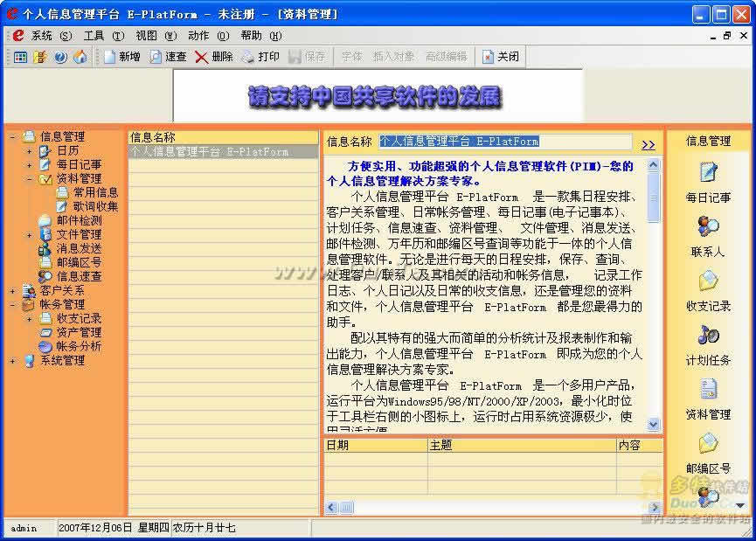Screen dimensions: 756x541
Task: Expand the 客户关系 tree node
Action: click(x=13, y=291)
